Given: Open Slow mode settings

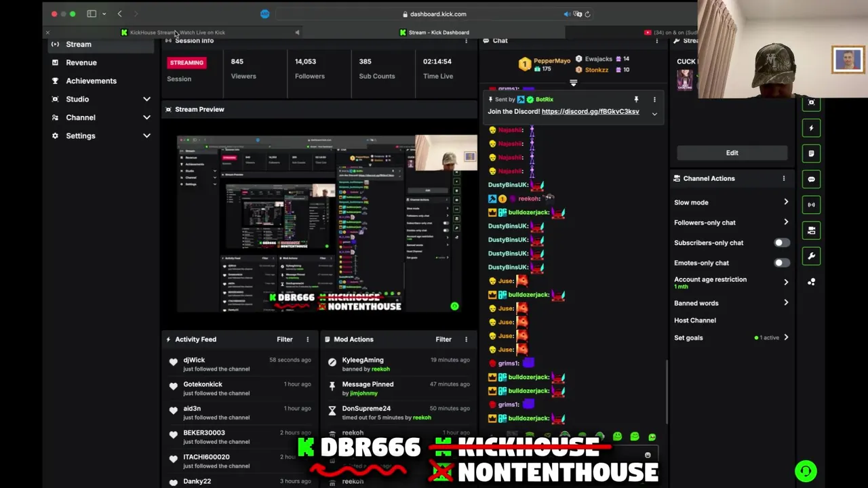Looking at the screenshot, I should tap(731, 202).
